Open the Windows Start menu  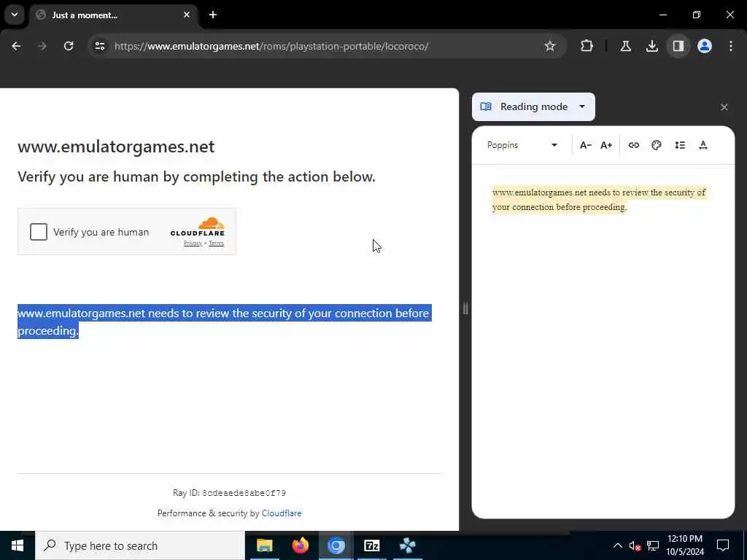click(x=18, y=545)
